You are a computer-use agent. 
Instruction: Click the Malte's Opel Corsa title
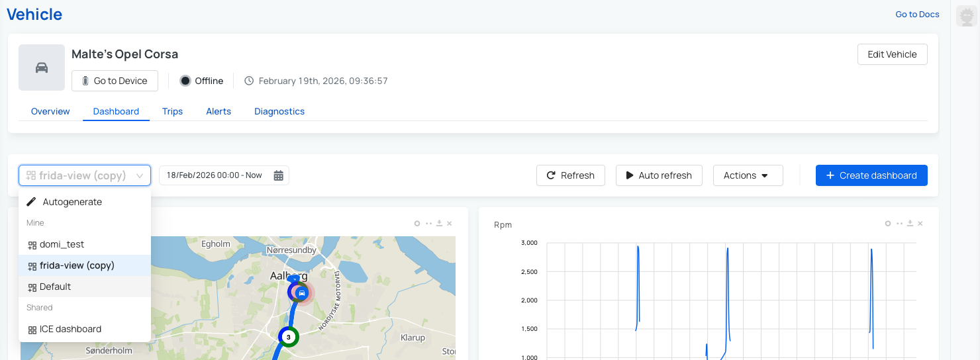124,54
